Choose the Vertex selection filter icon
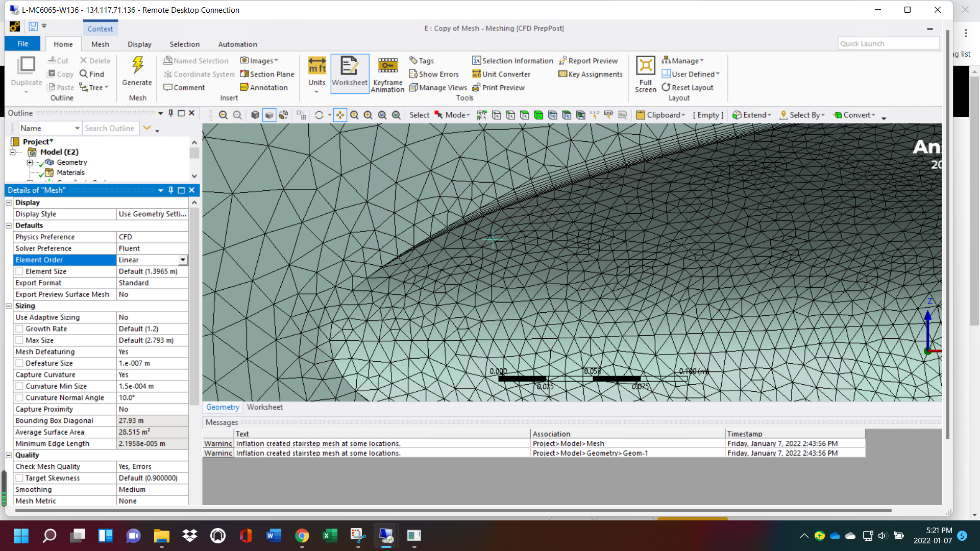Viewport: 980px width, 551px height. 496,115
